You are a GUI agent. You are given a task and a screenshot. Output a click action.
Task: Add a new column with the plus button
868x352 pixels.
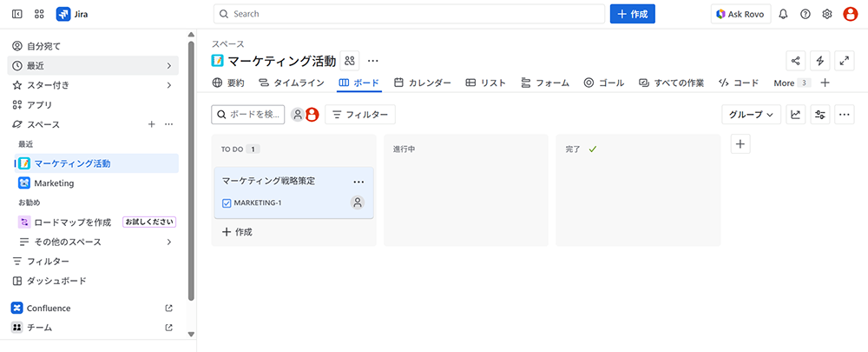click(740, 144)
